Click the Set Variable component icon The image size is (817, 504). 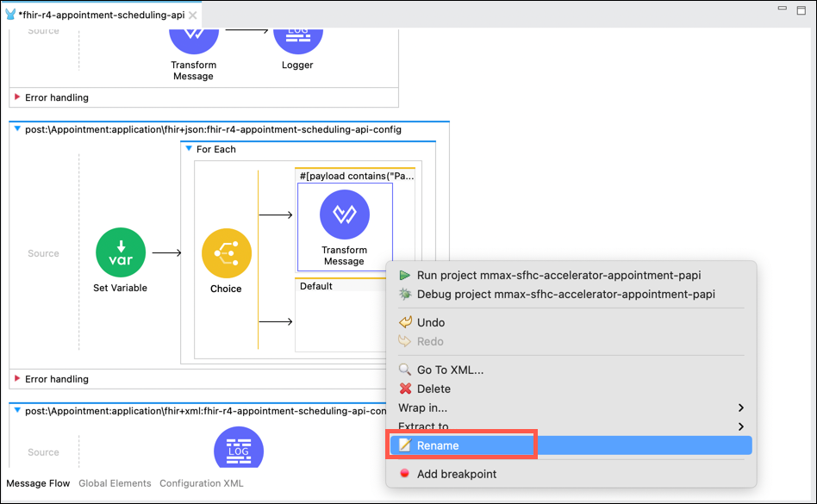tap(121, 252)
